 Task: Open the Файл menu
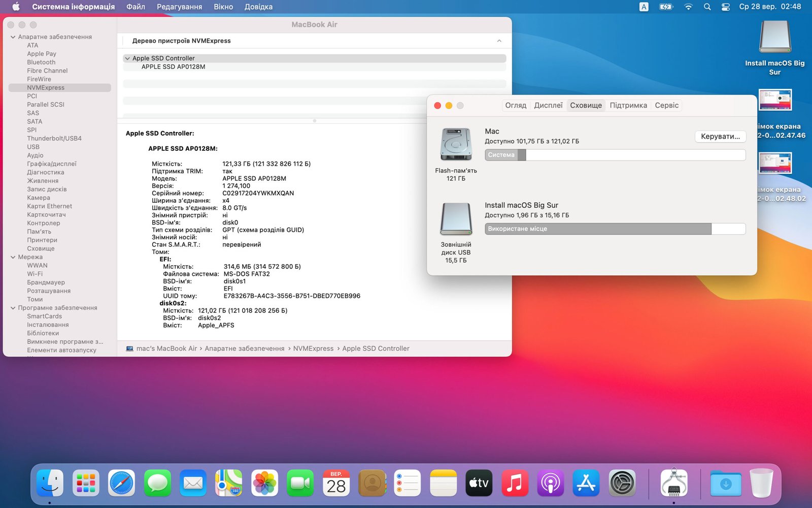click(x=136, y=7)
